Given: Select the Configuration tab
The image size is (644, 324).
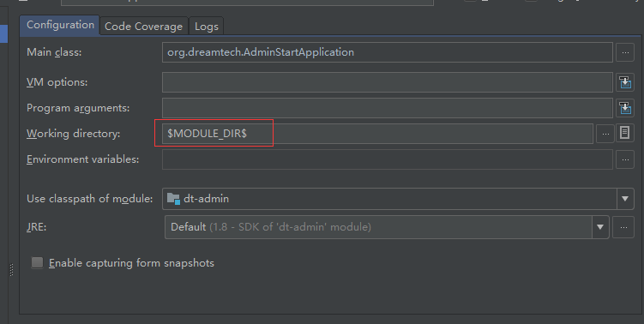Looking at the screenshot, I should [x=60, y=25].
